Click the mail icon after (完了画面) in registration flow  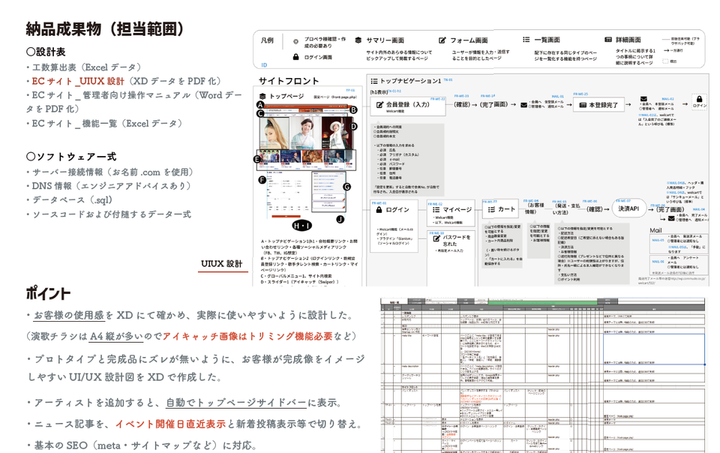tap(524, 105)
